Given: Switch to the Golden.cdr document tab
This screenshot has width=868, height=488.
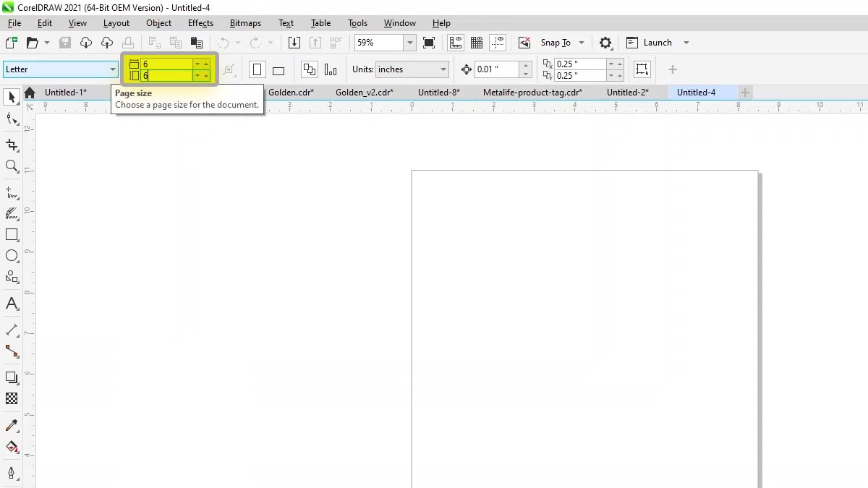Looking at the screenshot, I should pyautogui.click(x=291, y=92).
